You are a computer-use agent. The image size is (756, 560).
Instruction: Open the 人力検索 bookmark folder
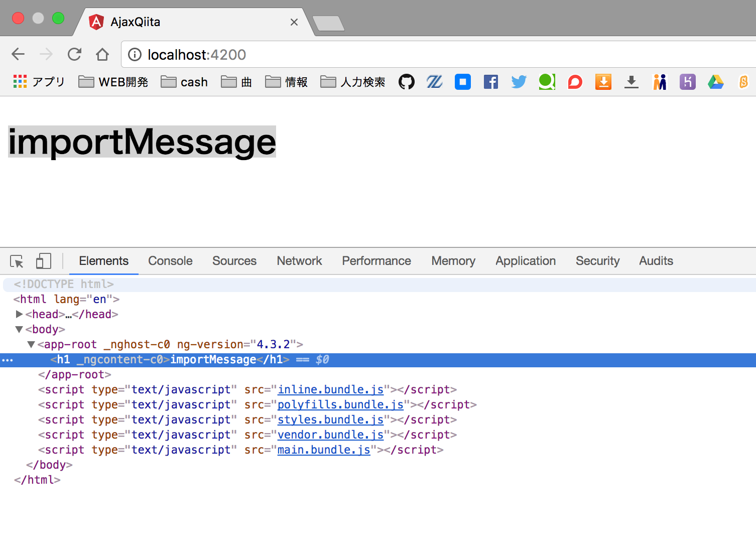click(353, 82)
